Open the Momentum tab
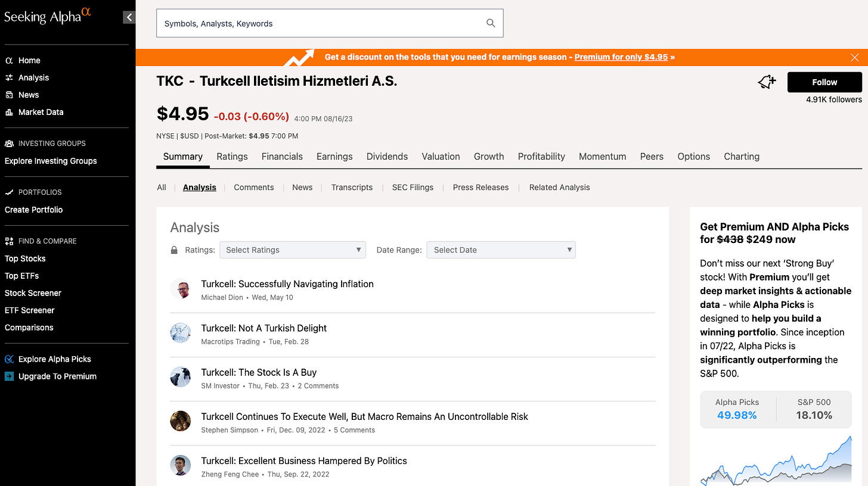The width and height of the screenshot is (868, 486). point(602,157)
